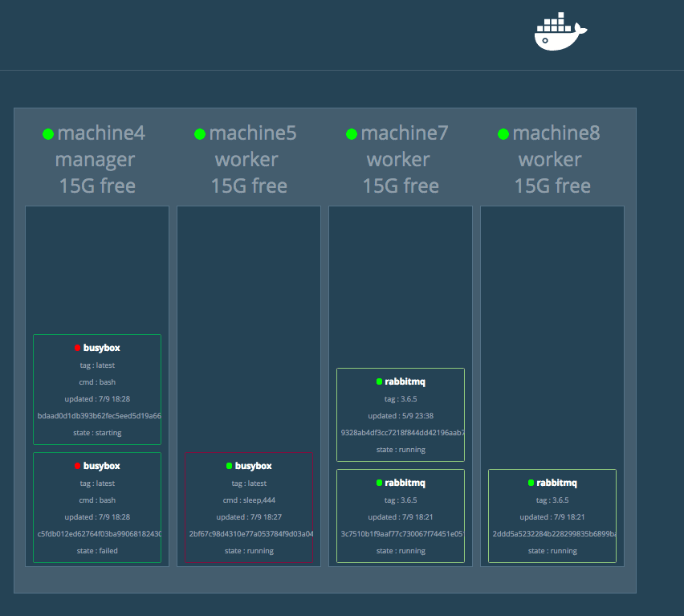Collapse the failed busybox container card
Viewport: 684px width, 616px height.
point(96,507)
